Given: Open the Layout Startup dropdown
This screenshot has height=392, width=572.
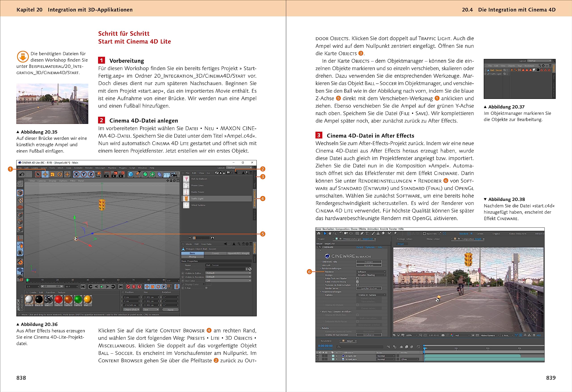Looking at the screenshot, I should coord(239,168).
